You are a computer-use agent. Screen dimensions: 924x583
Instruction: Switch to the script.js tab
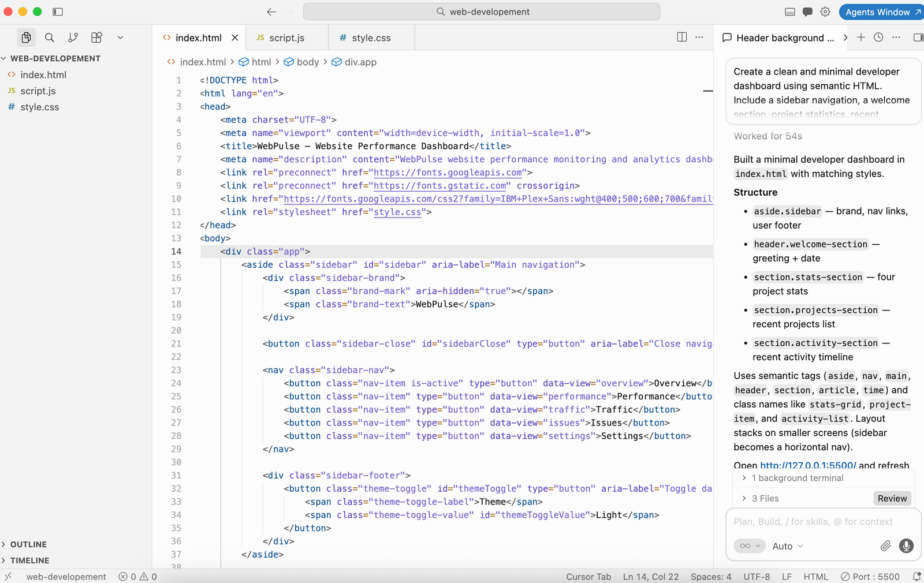click(x=286, y=38)
